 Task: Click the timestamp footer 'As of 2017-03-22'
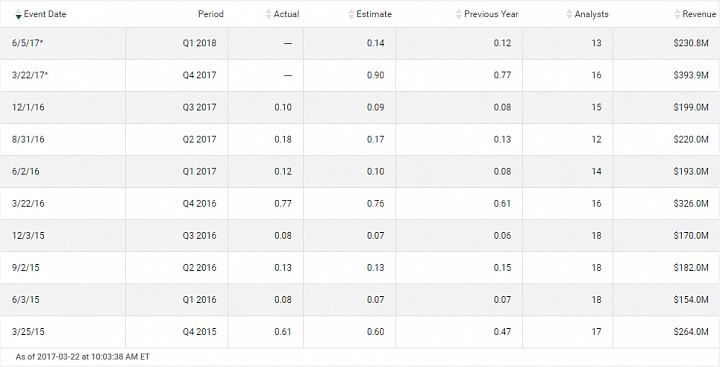click(x=83, y=356)
